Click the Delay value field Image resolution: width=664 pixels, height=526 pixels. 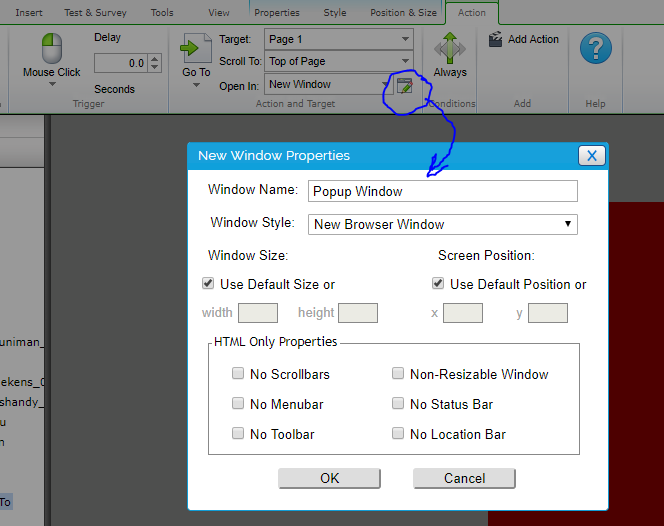click(122, 63)
